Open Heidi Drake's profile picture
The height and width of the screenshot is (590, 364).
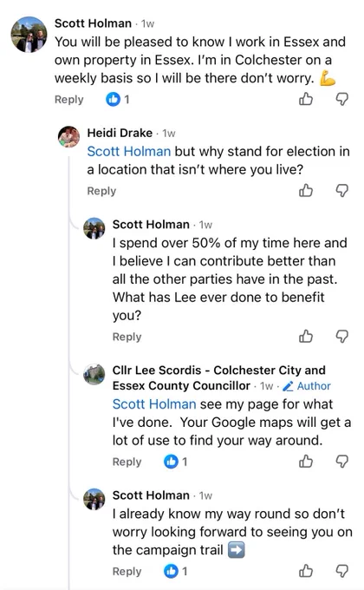point(68,136)
